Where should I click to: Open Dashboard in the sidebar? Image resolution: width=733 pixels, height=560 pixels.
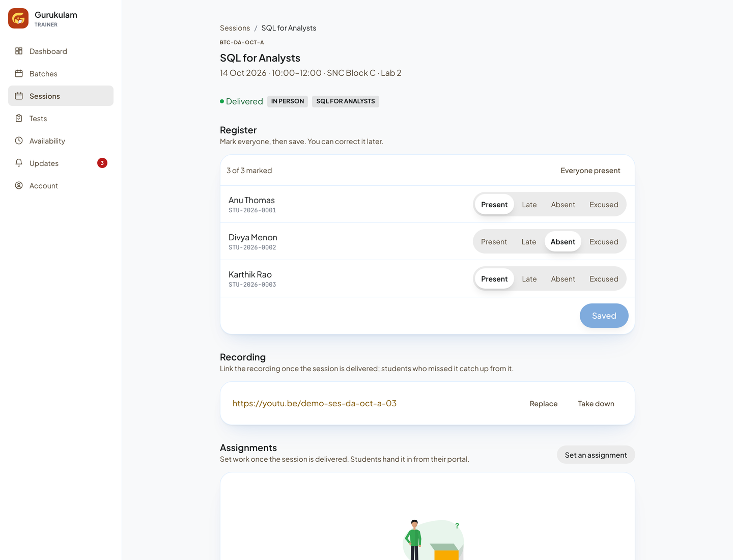coord(61,51)
